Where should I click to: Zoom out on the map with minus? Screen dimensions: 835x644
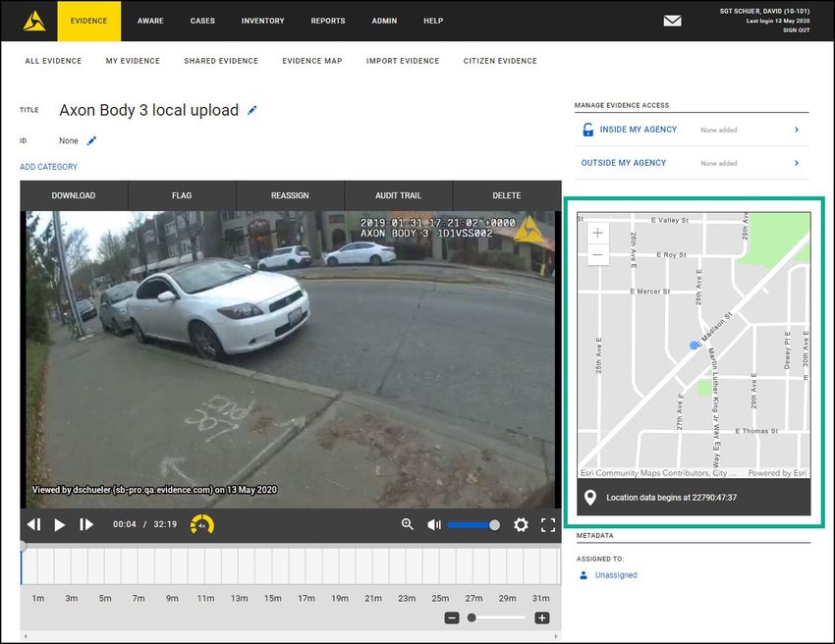click(x=597, y=255)
